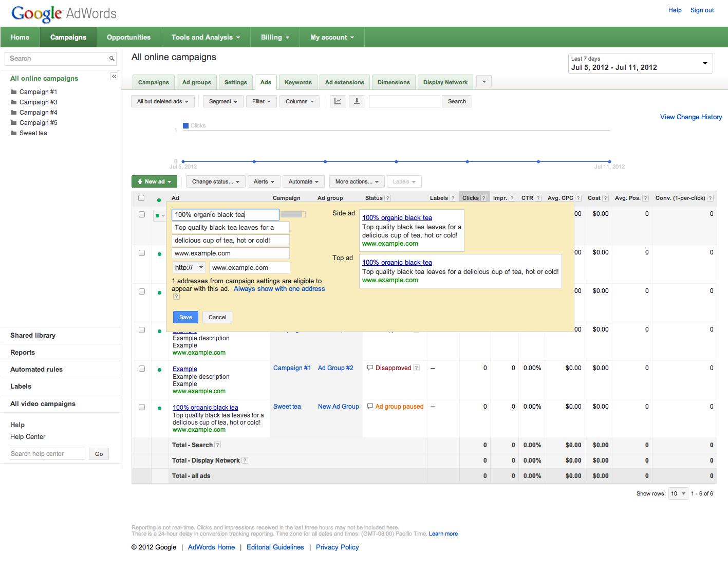Check the Disapproved Example ad checkbox
This screenshot has width=728, height=569.
coord(142,369)
